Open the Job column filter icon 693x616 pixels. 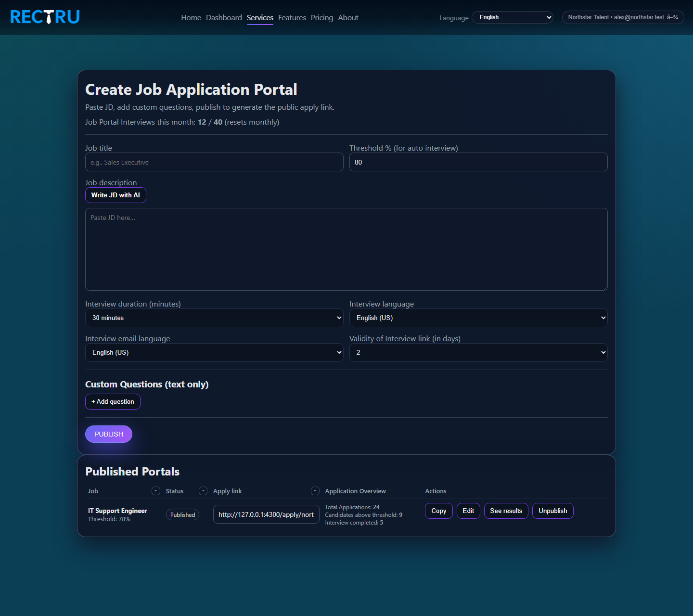point(155,490)
